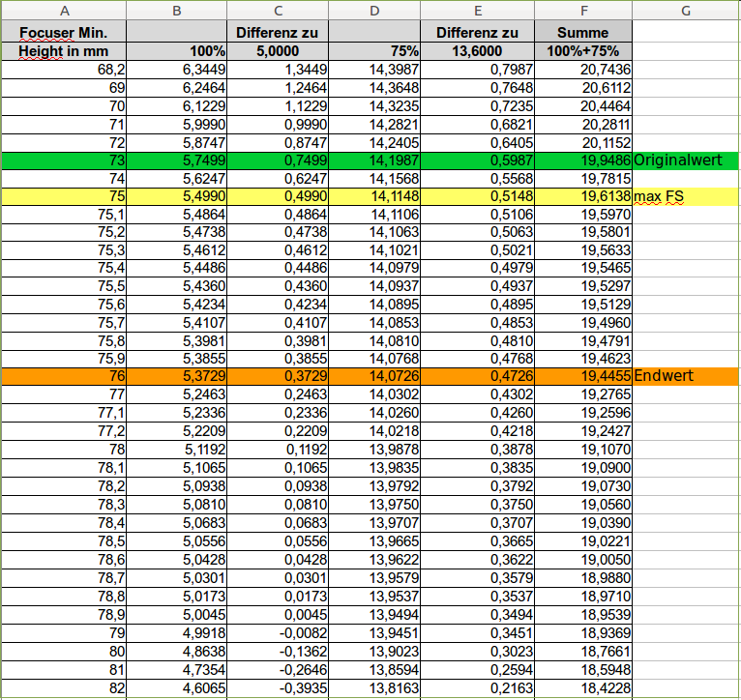Select the cell containing 18,4228

[x=583, y=688]
